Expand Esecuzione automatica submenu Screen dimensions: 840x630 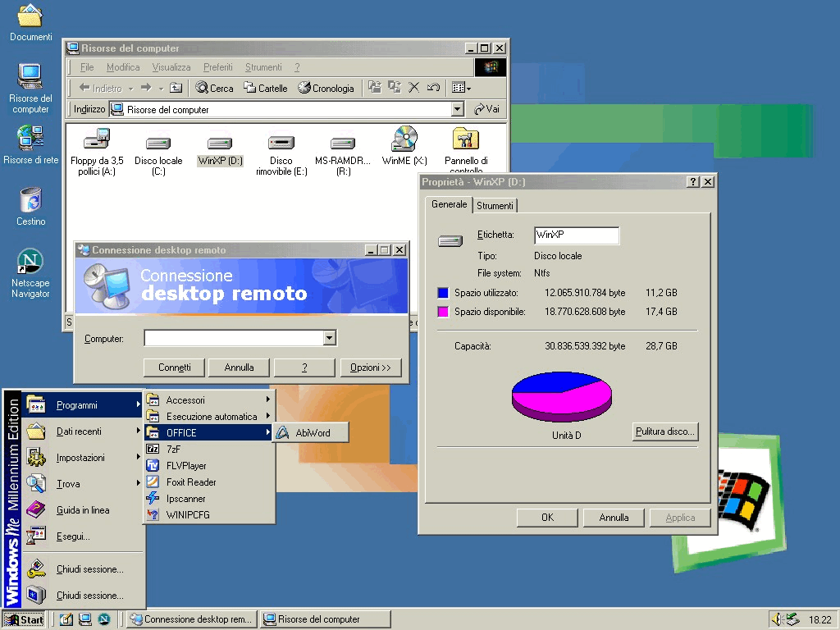209,416
